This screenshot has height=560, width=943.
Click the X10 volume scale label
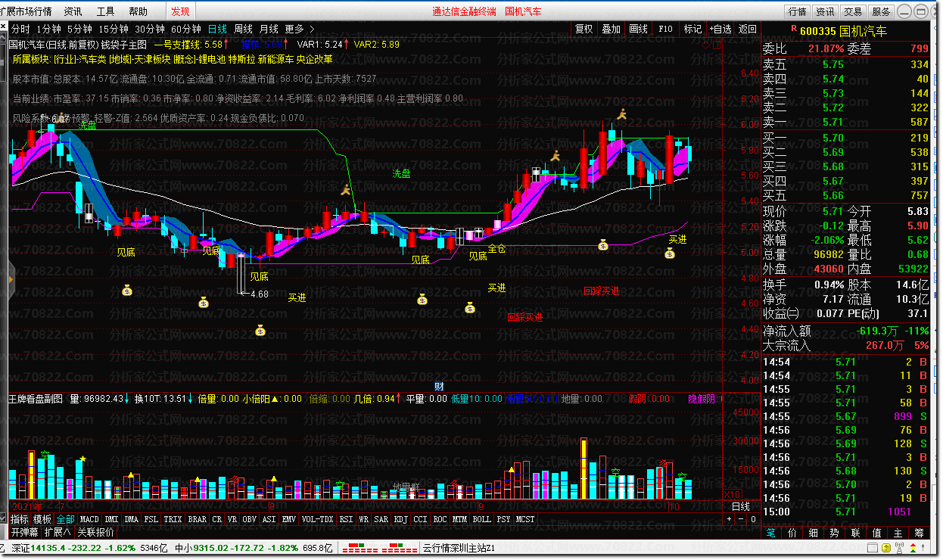733,493
